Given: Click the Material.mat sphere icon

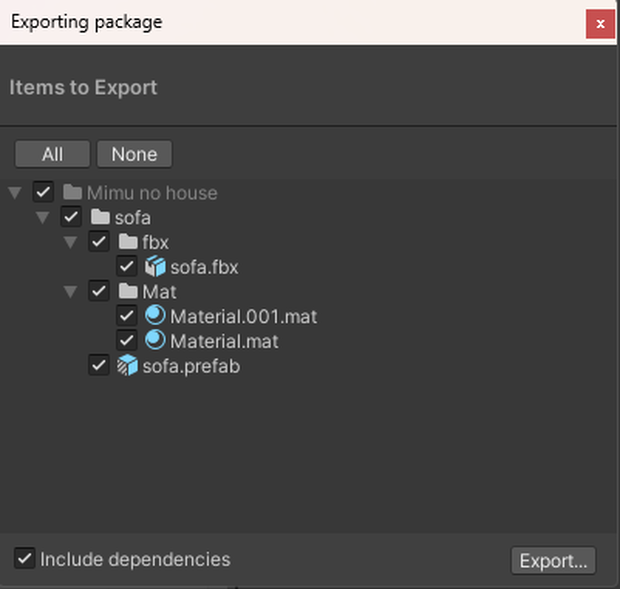Looking at the screenshot, I should (x=155, y=340).
